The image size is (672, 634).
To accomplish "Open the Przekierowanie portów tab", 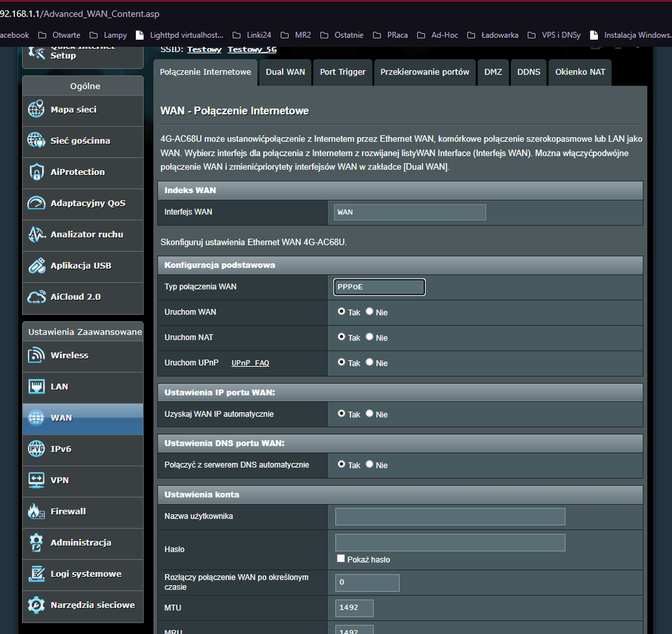I will (x=424, y=72).
